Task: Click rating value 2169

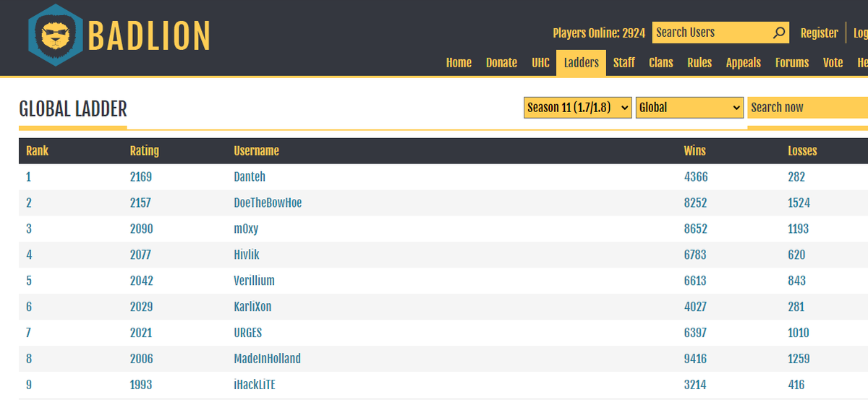Action: pos(141,176)
